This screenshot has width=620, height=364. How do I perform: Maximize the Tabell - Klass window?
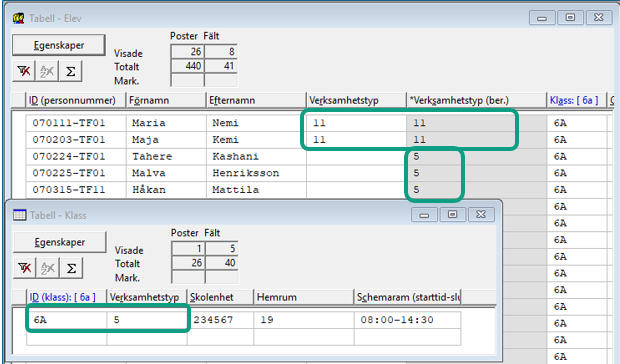(x=452, y=215)
